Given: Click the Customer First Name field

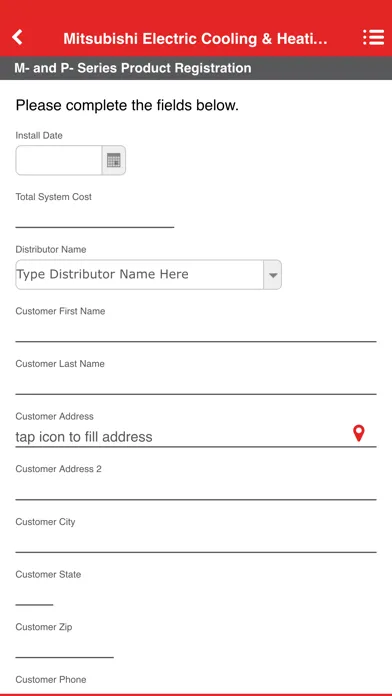Looking at the screenshot, I should pos(196,331).
